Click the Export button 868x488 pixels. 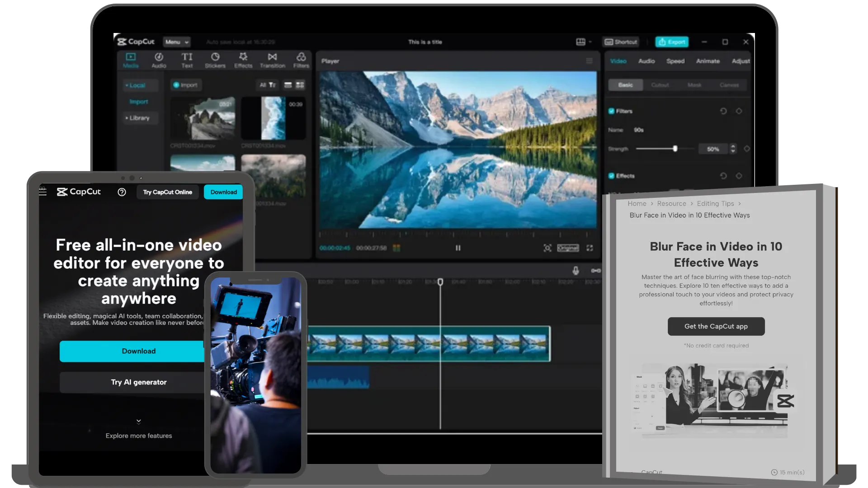pyautogui.click(x=672, y=42)
